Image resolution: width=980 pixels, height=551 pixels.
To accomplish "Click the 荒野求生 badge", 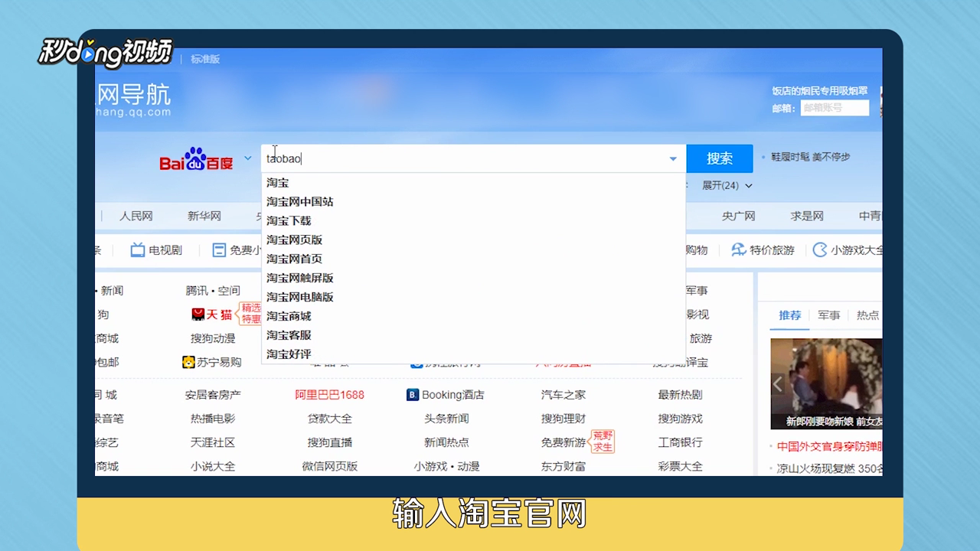I will 603,441.
